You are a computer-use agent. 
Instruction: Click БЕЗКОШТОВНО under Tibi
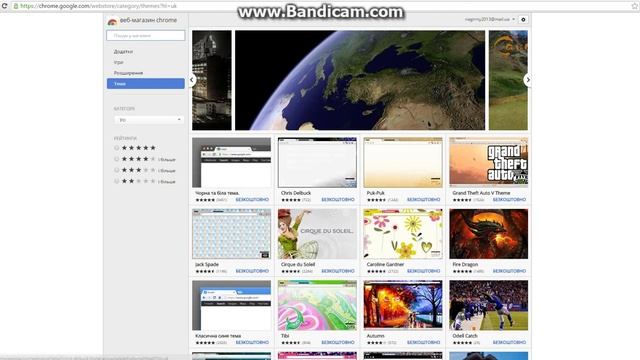click(338, 342)
